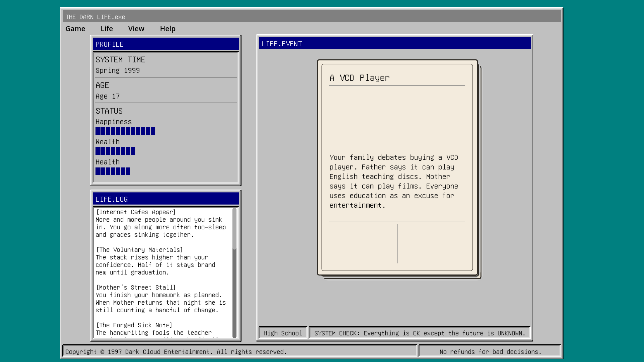The width and height of the screenshot is (644, 362).
Task: Click the 'The stack rises higher' log paragraph
Action: point(155,265)
